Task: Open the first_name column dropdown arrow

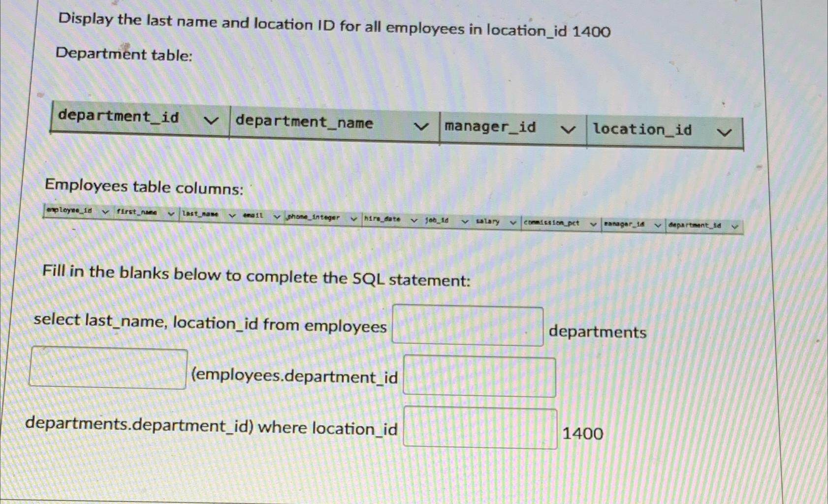Action: [x=171, y=214]
